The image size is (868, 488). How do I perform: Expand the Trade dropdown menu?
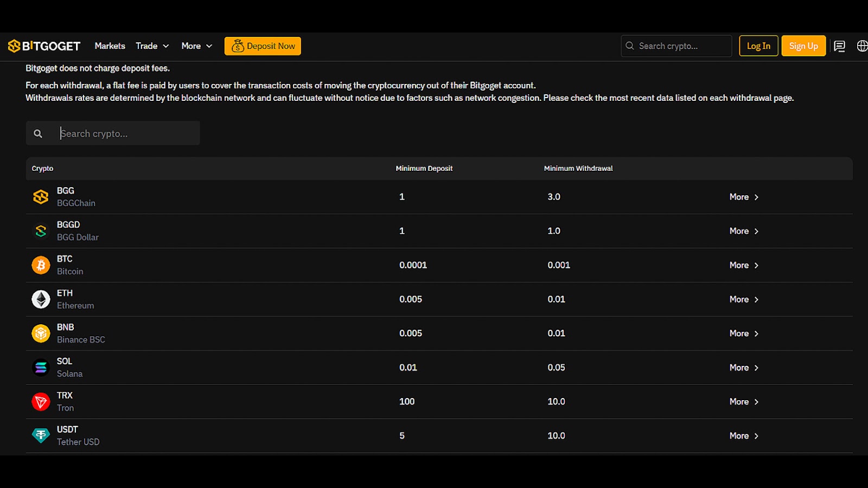pyautogui.click(x=152, y=46)
